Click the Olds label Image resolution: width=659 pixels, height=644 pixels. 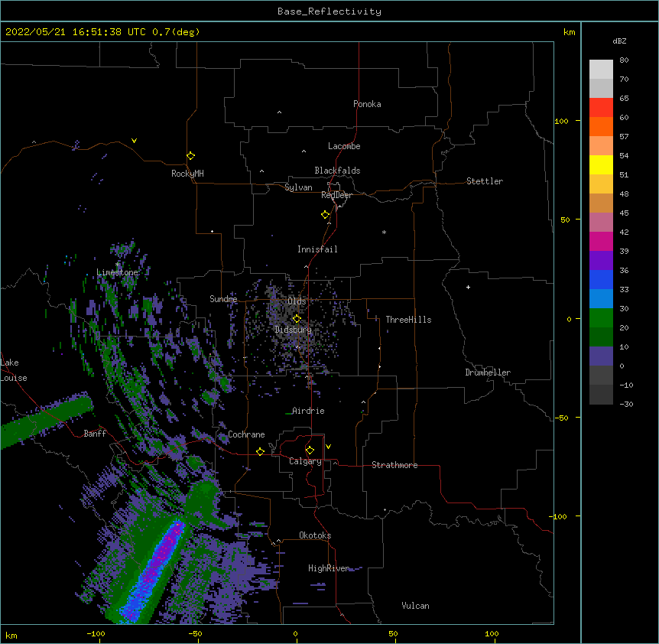[x=297, y=301]
